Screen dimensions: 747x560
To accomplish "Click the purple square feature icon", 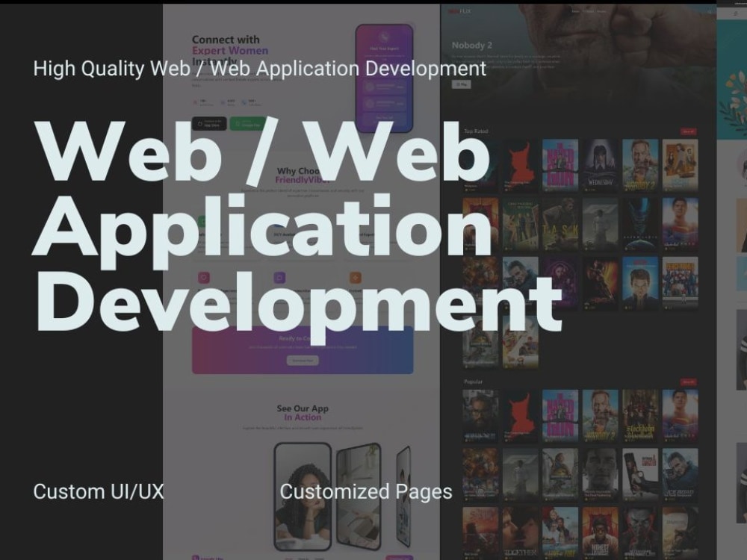I will (279, 277).
